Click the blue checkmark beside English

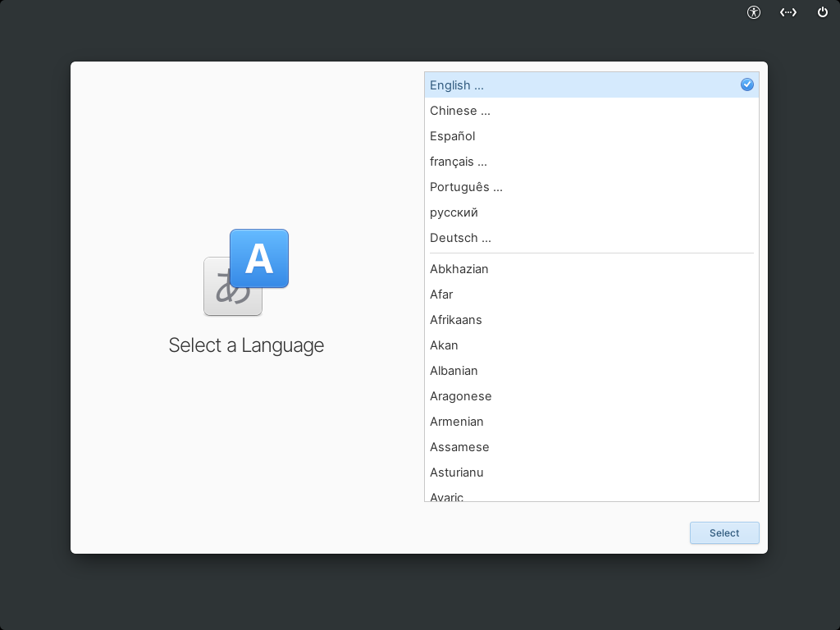click(746, 84)
